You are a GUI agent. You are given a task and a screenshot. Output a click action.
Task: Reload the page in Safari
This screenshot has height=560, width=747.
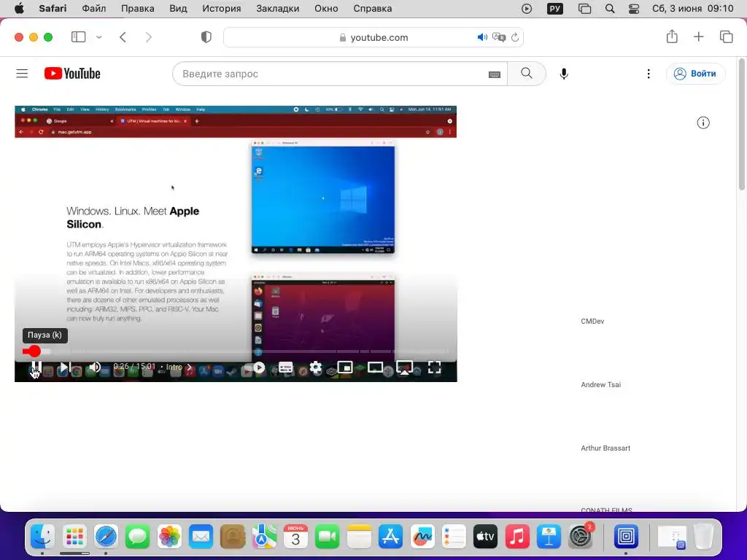515,37
